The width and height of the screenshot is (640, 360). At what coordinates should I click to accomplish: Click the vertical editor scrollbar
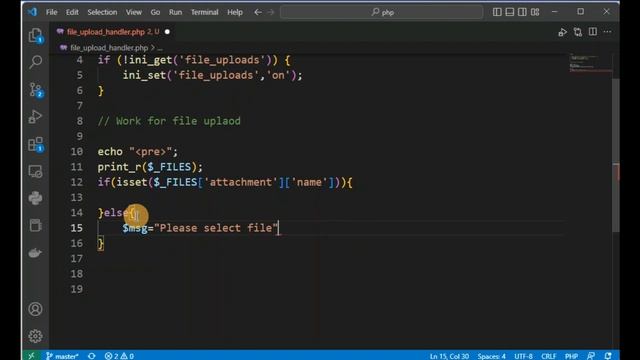tap(616, 155)
